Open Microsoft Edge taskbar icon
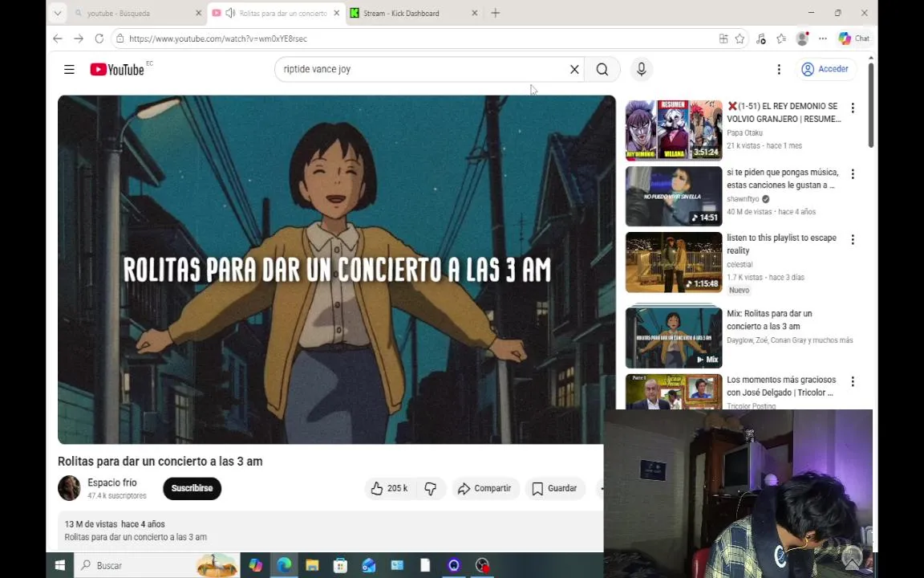Viewport: 924px width, 578px height. [284, 565]
